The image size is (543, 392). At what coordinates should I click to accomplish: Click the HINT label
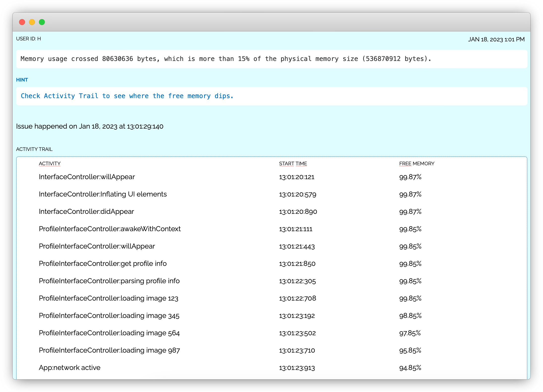click(22, 80)
